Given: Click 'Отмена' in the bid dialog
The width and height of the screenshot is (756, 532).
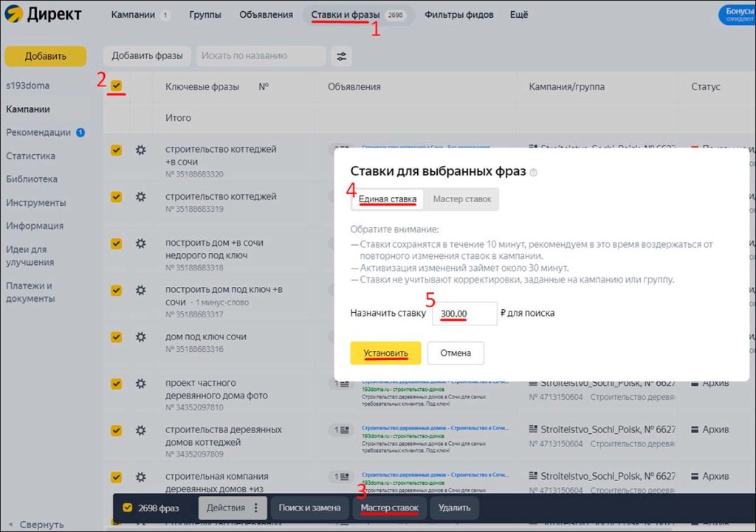Looking at the screenshot, I should point(456,353).
